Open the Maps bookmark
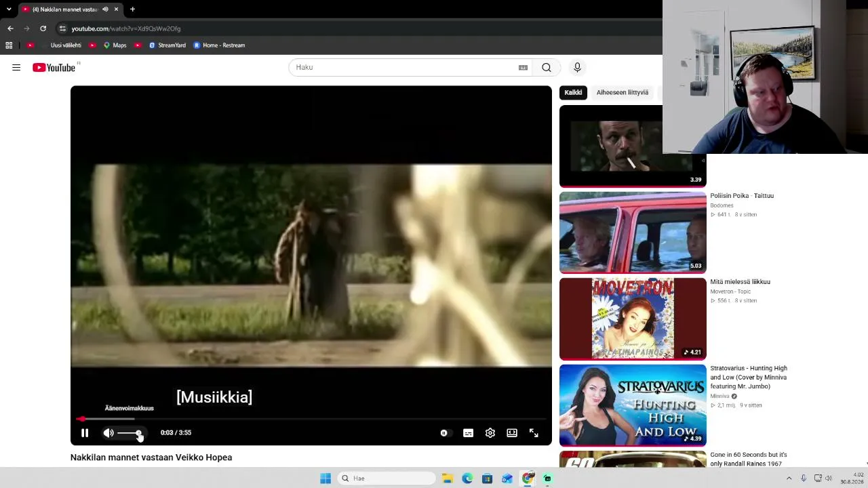This screenshot has width=868, height=488. (115, 45)
